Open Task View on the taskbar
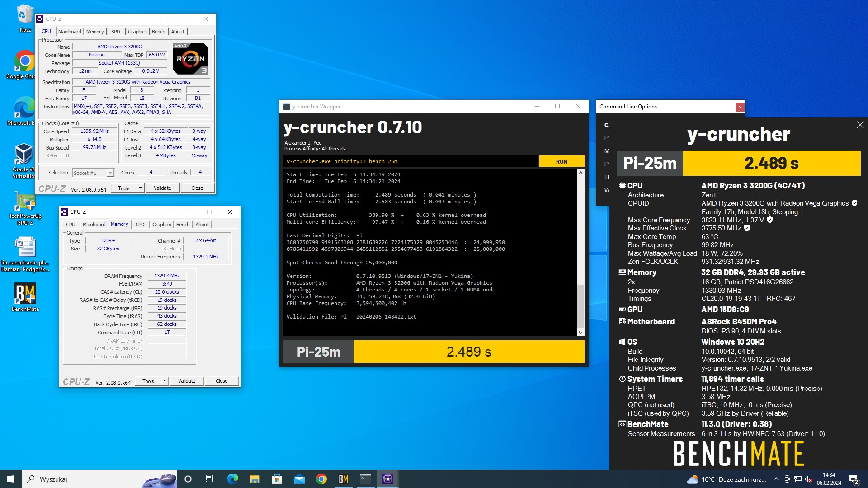The height and width of the screenshot is (488, 868). pyautogui.click(x=210, y=479)
